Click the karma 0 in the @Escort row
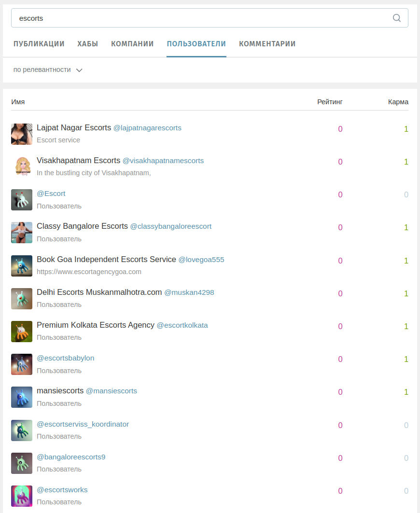420x513 pixels. point(406,194)
